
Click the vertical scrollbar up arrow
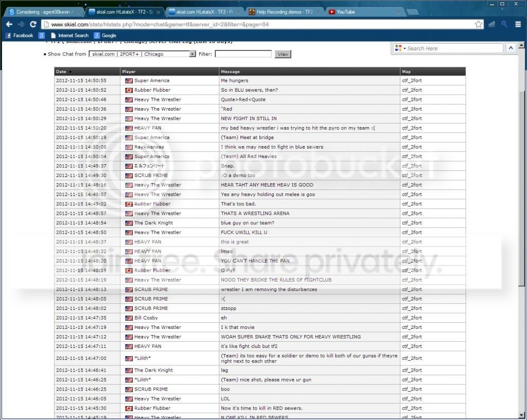coord(521,45)
